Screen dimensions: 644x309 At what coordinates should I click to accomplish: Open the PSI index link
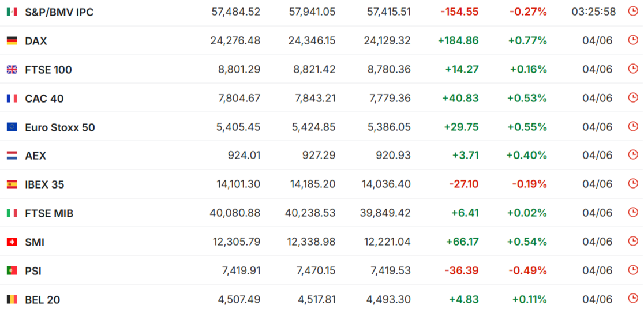pyautogui.click(x=33, y=272)
